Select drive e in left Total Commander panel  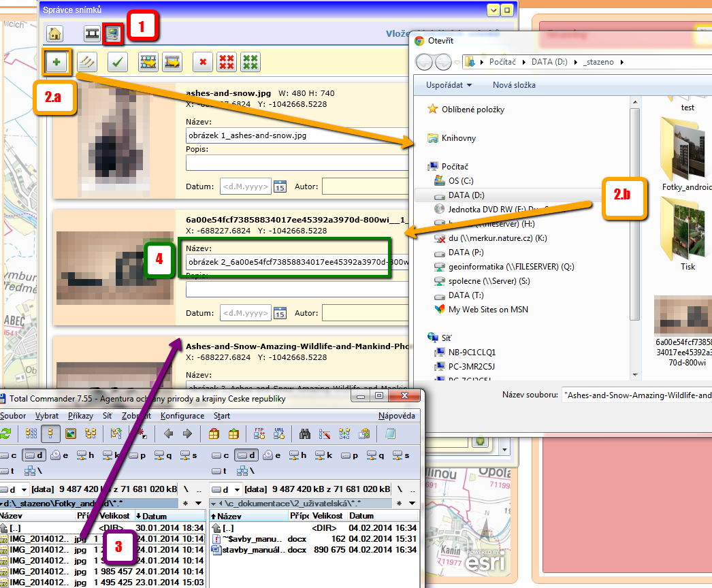(59, 455)
